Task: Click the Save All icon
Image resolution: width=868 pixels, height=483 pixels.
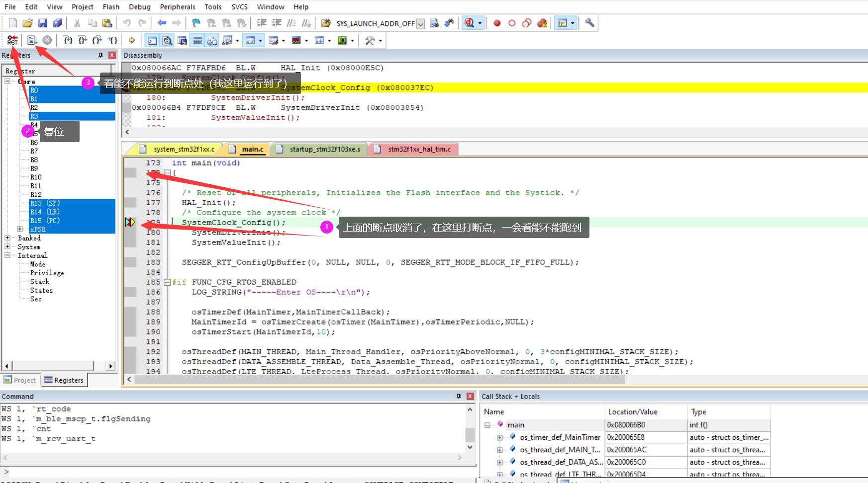Action: (x=58, y=23)
